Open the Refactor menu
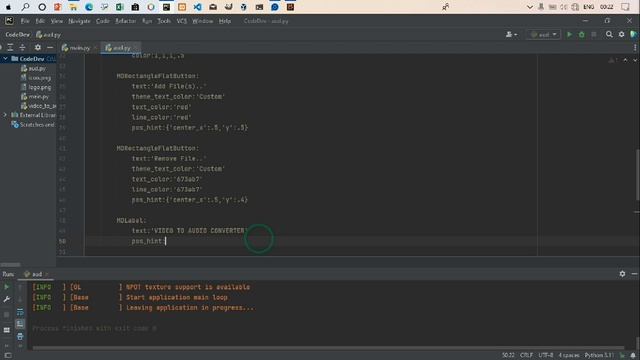 click(125, 21)
